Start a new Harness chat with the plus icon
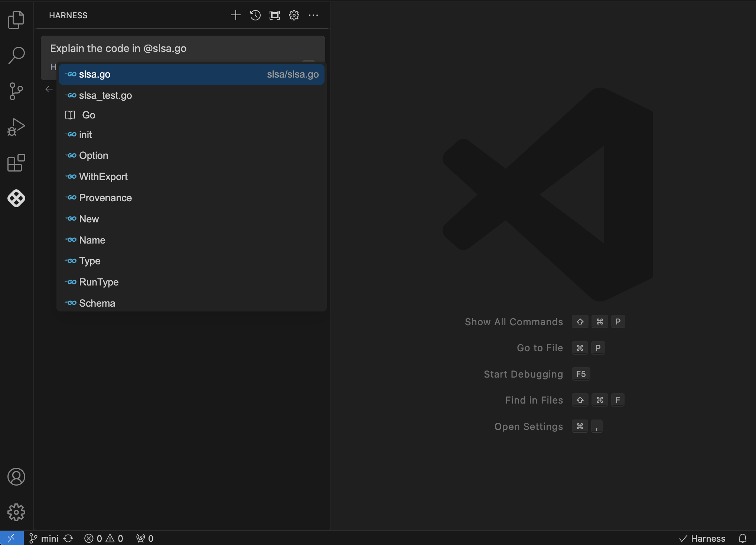The image size is (756, 545). pos(235,15)
